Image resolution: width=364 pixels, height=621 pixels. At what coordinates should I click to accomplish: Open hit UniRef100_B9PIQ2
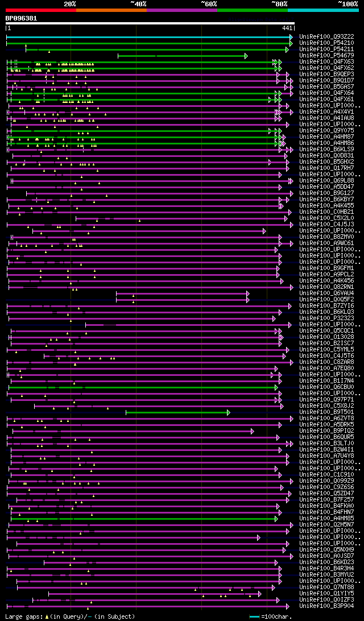pyautogui.click(x=327, y=430)
